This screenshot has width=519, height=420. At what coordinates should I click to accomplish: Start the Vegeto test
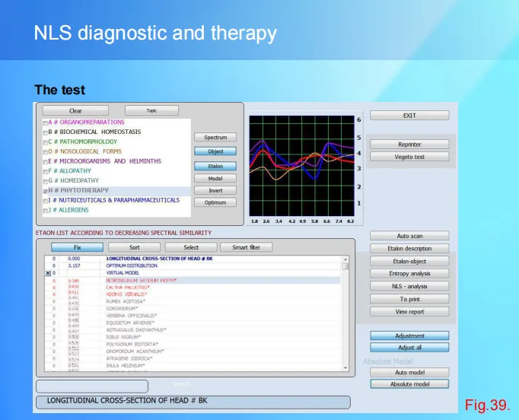coord(409,157)
